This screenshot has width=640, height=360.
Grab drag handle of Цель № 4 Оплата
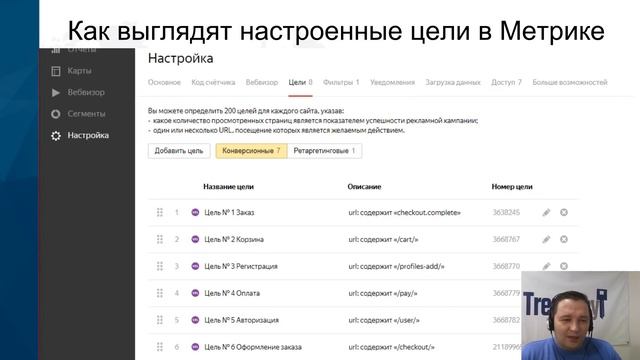pyautogui.click(x=160, y=293)
